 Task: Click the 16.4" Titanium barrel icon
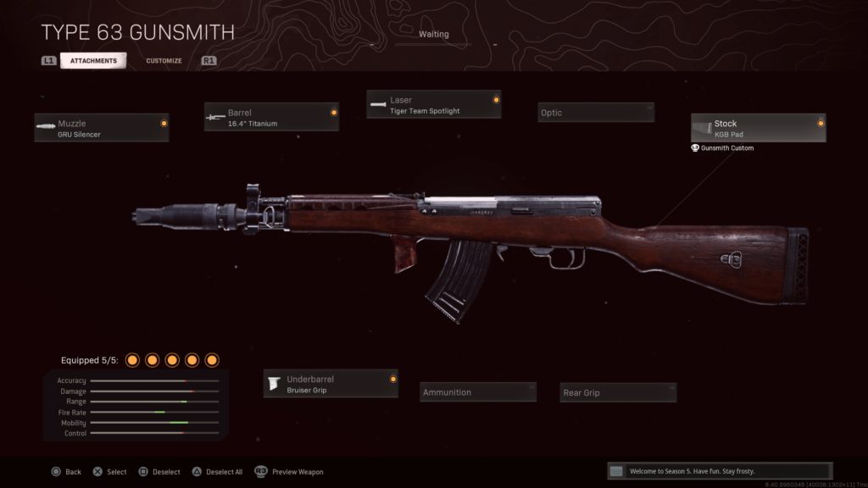click(215, 117)
